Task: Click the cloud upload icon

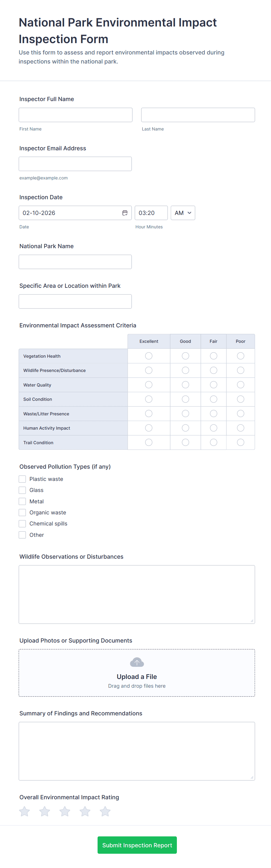Action: 137,662
